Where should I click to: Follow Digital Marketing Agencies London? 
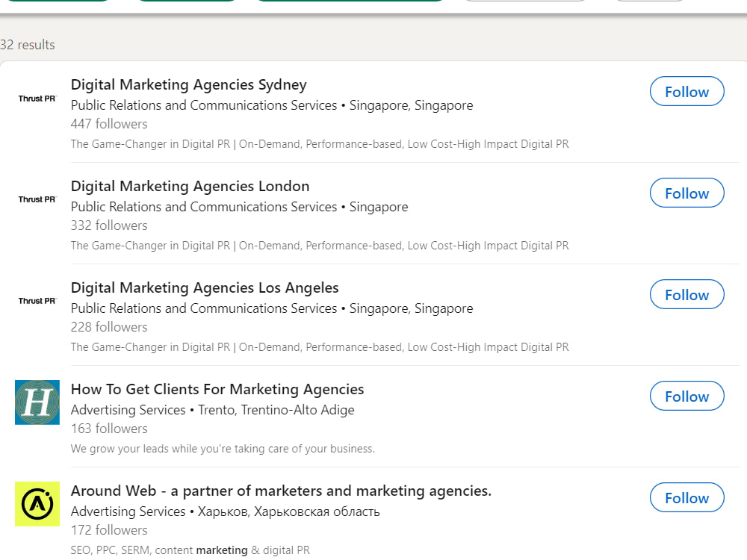687,193
